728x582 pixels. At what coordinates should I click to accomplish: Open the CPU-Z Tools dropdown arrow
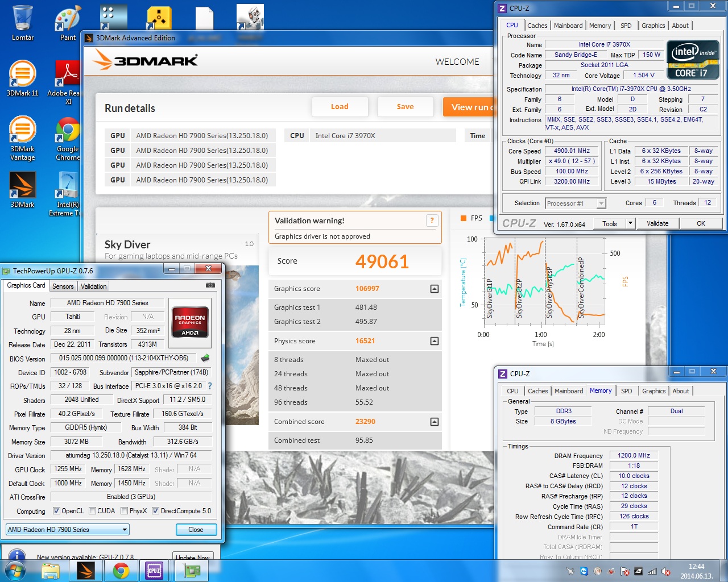pos(630,223)
